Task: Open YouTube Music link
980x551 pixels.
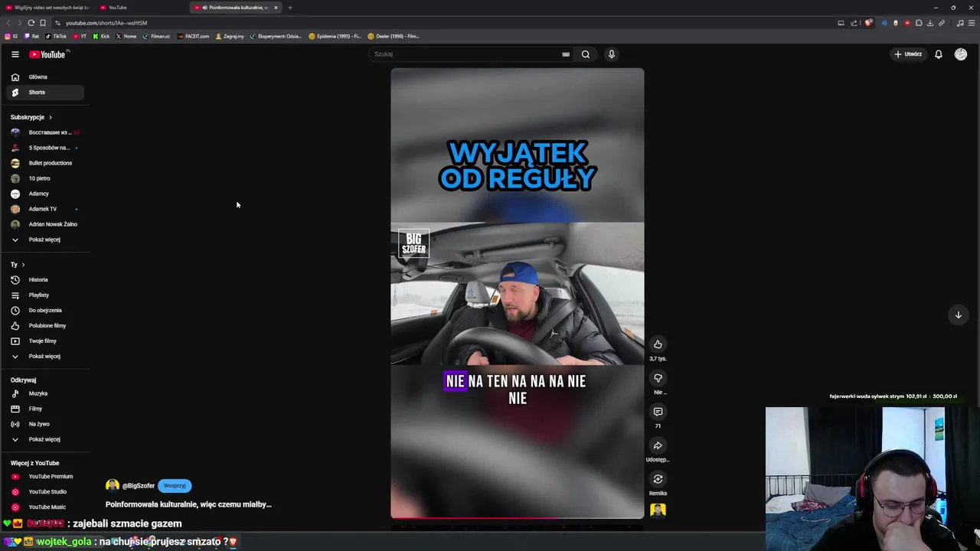Action: click(45, 507)
